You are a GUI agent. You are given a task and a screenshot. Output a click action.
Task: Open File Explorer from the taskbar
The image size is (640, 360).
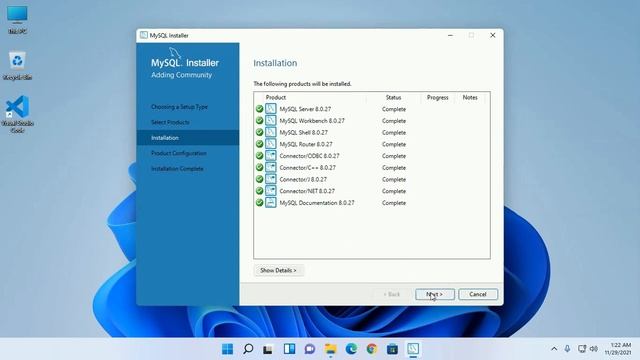(x=331, y=349)
